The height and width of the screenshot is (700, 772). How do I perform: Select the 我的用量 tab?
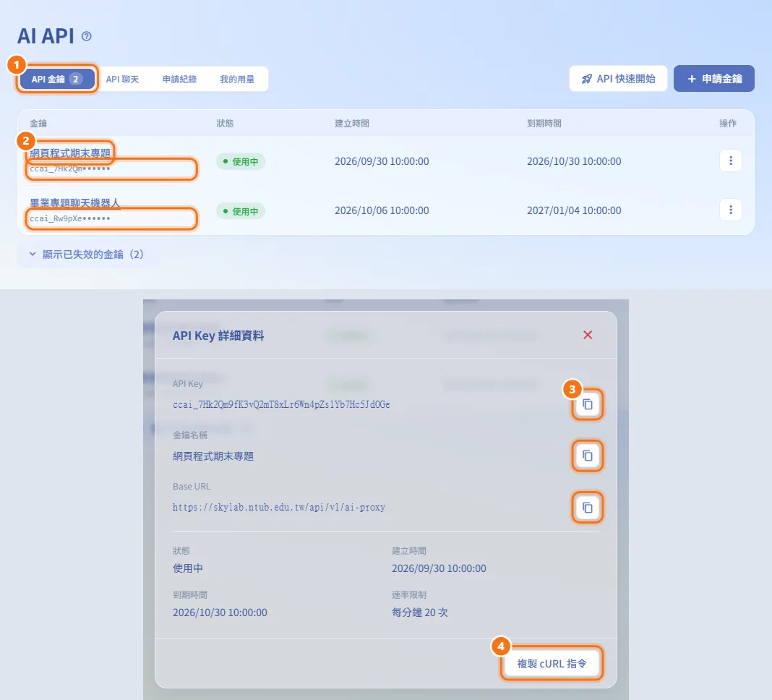coord(237,80)
